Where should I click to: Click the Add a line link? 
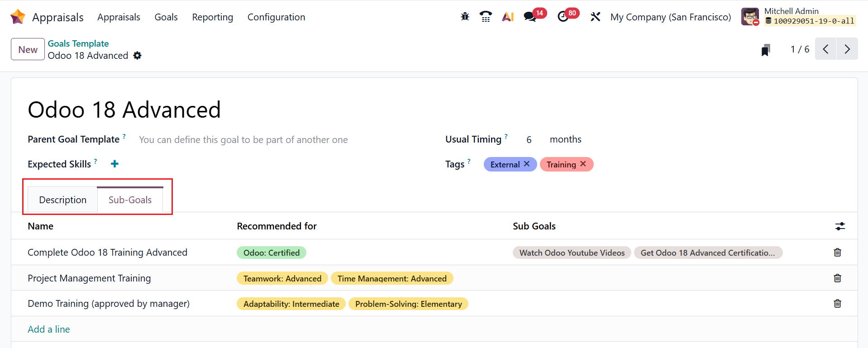point(49,329)
